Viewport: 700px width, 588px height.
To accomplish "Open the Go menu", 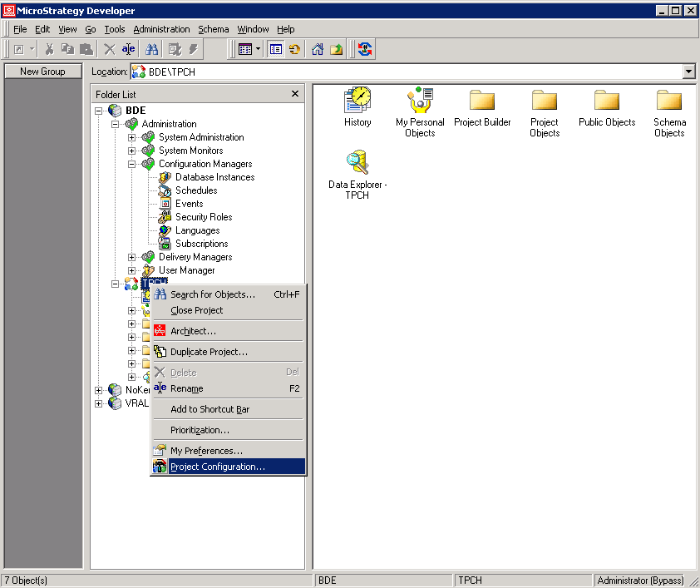I will pyautogui.click(x=91, y=29).
